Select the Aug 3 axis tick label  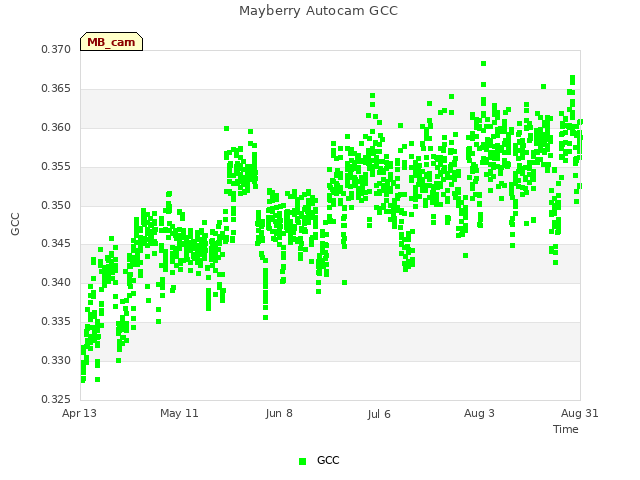479,413
